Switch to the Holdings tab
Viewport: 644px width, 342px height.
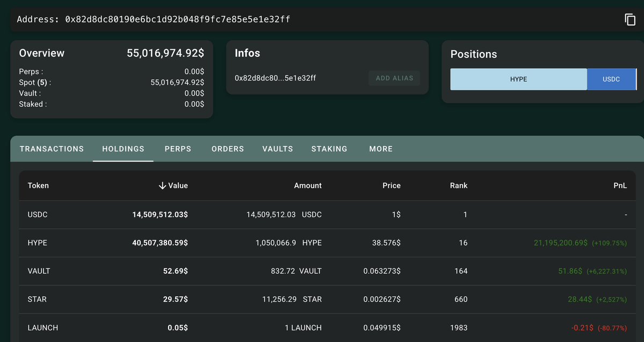(123, 149)
